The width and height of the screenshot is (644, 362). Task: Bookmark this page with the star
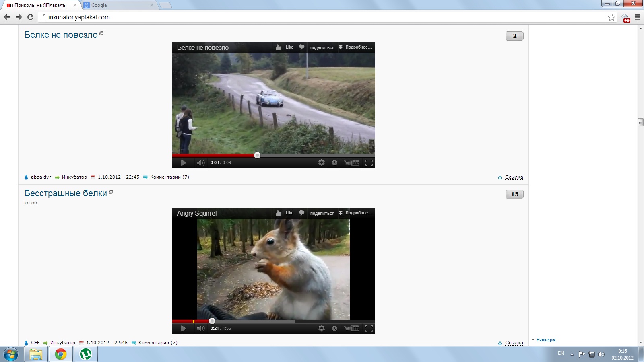point(612,17)
